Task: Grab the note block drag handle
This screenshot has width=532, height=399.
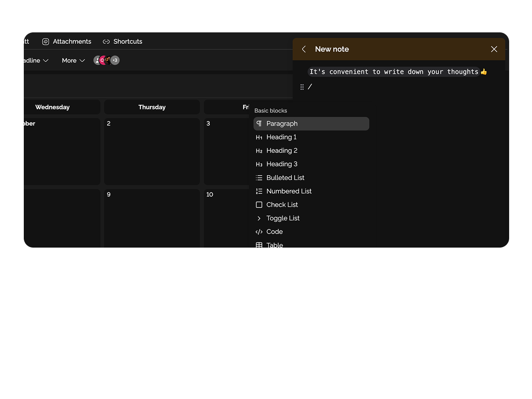Action: (302, 87)
